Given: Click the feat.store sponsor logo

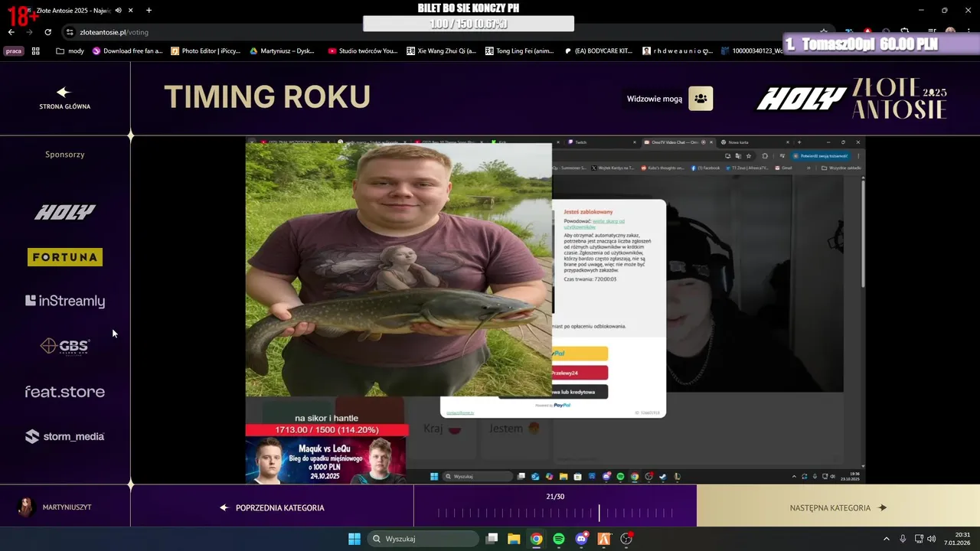Looking at the screenshot, I should coord(65,392).
